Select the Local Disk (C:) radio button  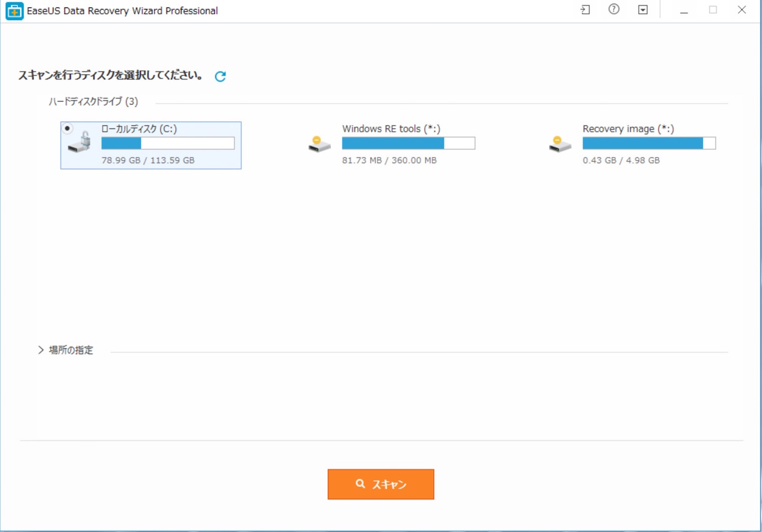tap(67, 129)
